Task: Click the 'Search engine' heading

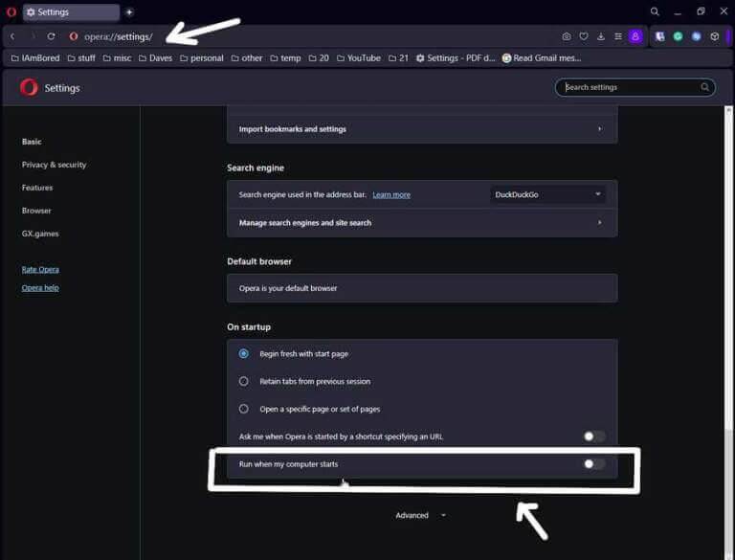Action: (256, 168)
